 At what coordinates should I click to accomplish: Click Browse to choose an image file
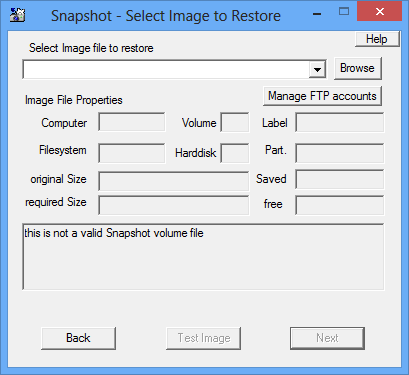coord(357,68)
